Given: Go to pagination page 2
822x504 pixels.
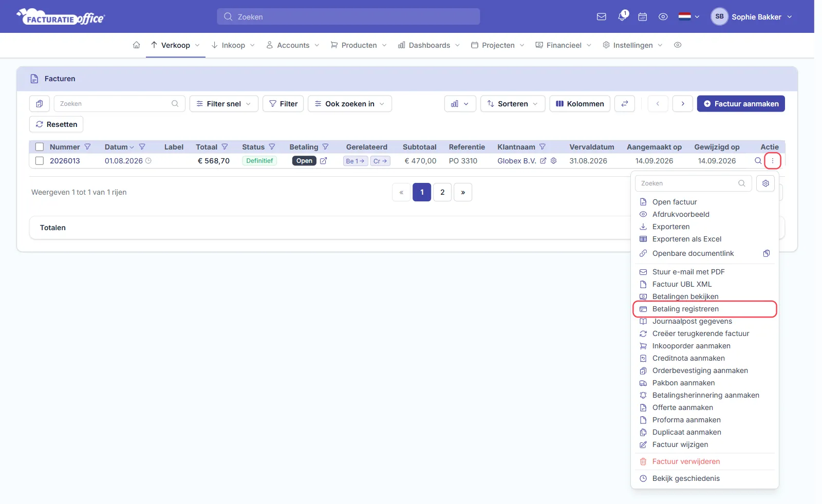Looking at the screenshot, I should (x=442, y=192).
